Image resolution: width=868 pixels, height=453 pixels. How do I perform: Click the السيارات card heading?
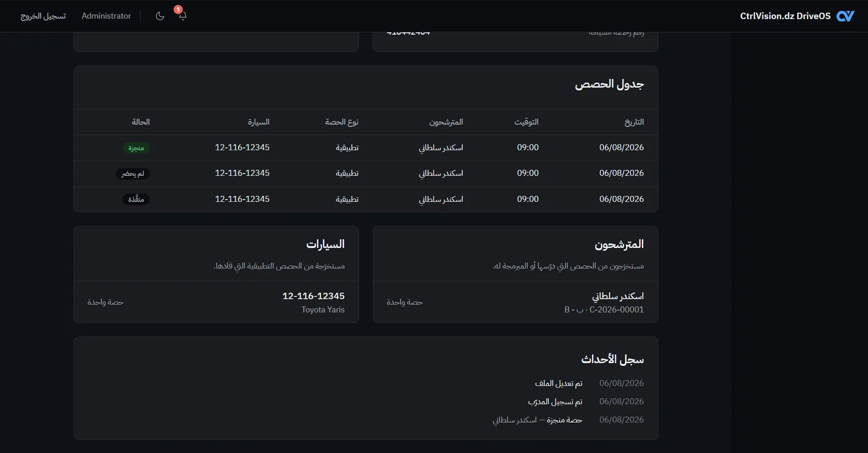(325, 245)
